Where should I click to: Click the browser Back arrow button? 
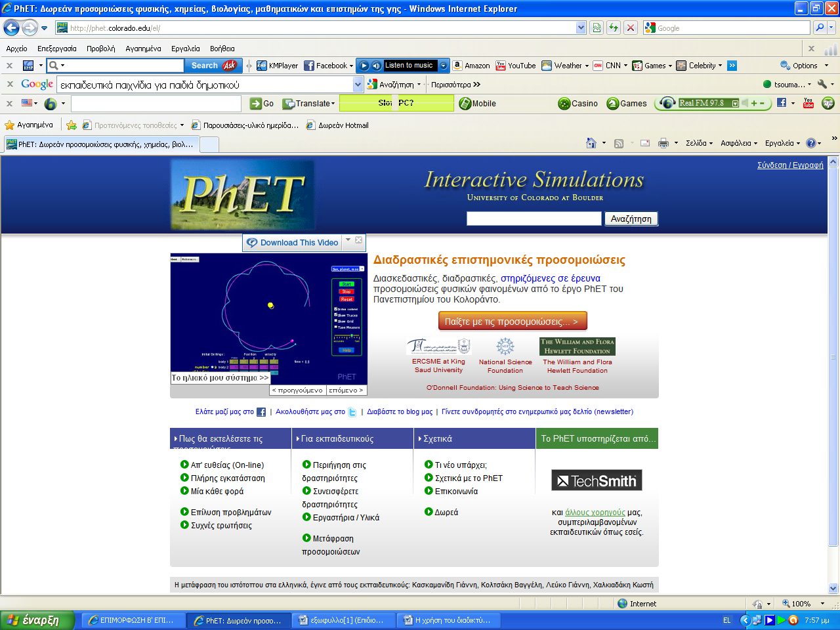click(x=11, y=28)
